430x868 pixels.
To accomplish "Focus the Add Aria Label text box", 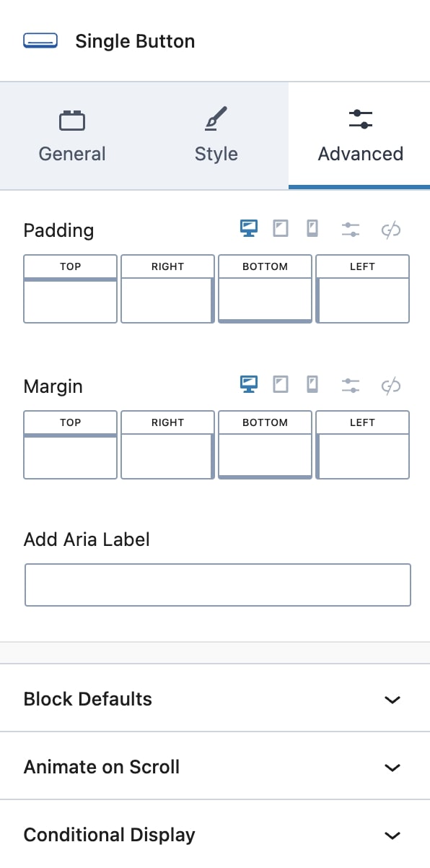I will [x=218, y=585].
